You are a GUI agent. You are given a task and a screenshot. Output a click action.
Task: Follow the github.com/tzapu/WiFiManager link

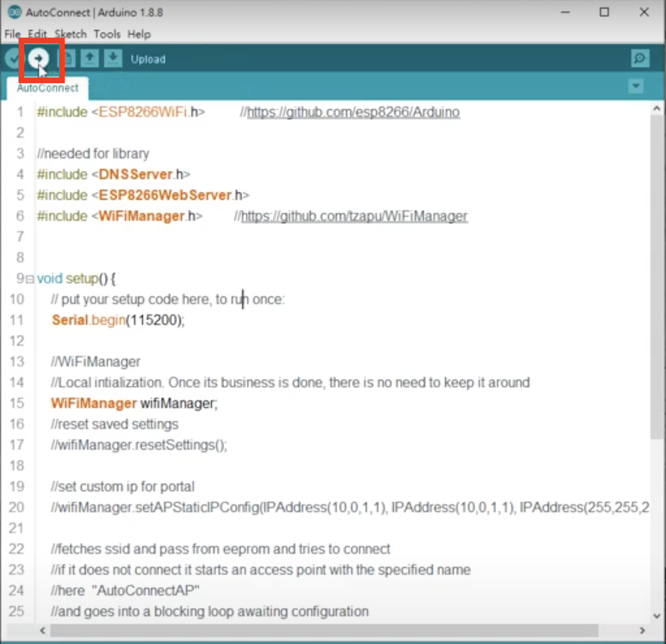click(354, 216)
